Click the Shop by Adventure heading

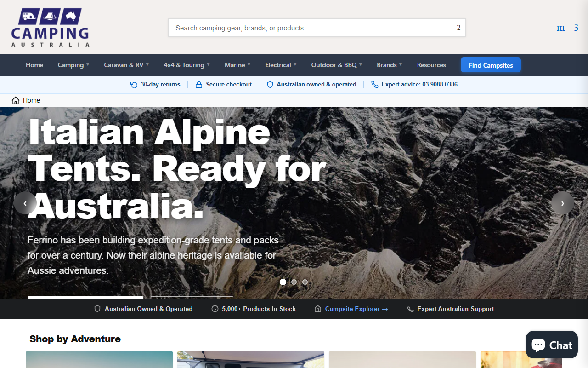[75, 339]
